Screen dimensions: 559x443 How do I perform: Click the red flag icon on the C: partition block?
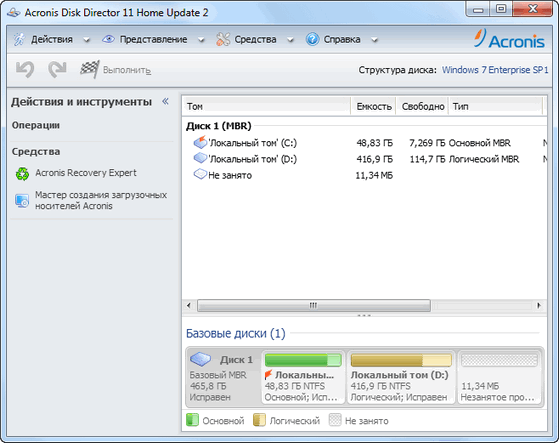coord(268,375)
